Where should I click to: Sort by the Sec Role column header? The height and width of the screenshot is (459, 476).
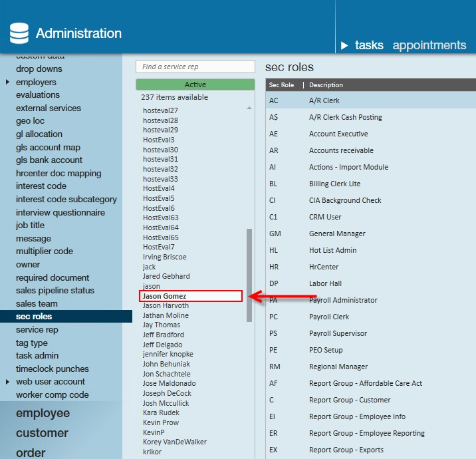(281, 85)
